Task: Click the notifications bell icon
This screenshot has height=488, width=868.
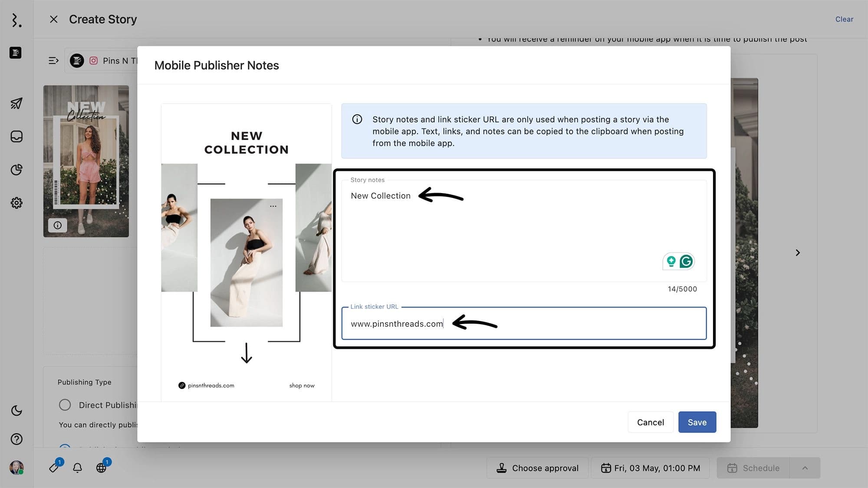Action: (77, 468)
